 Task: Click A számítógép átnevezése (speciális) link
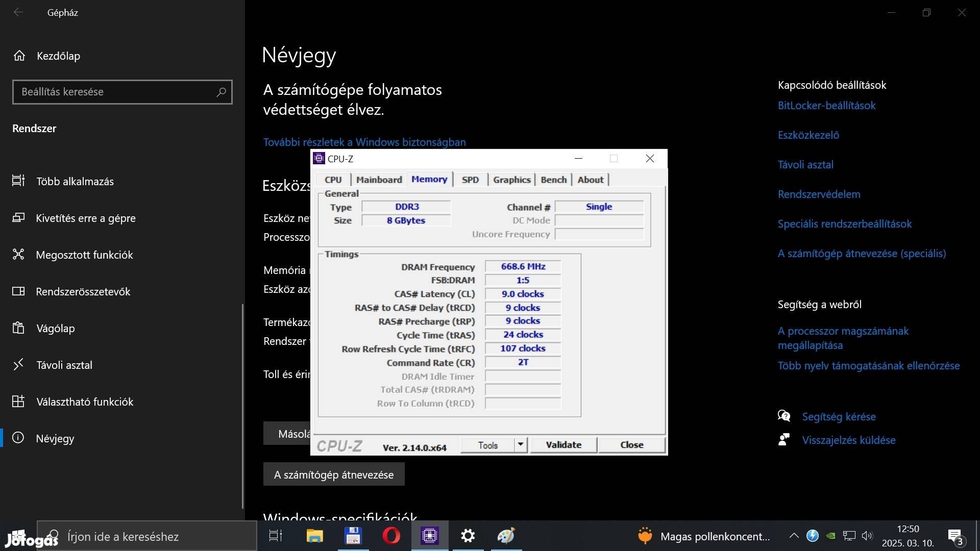point(862,253)
